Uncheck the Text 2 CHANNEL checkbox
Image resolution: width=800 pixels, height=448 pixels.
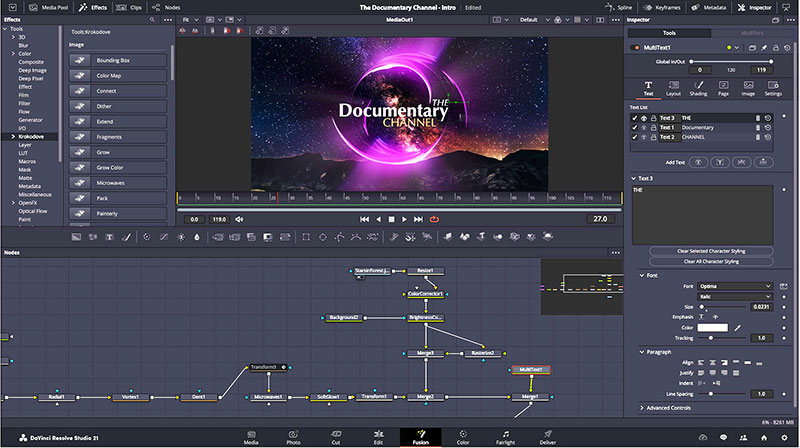click(635, 137)
